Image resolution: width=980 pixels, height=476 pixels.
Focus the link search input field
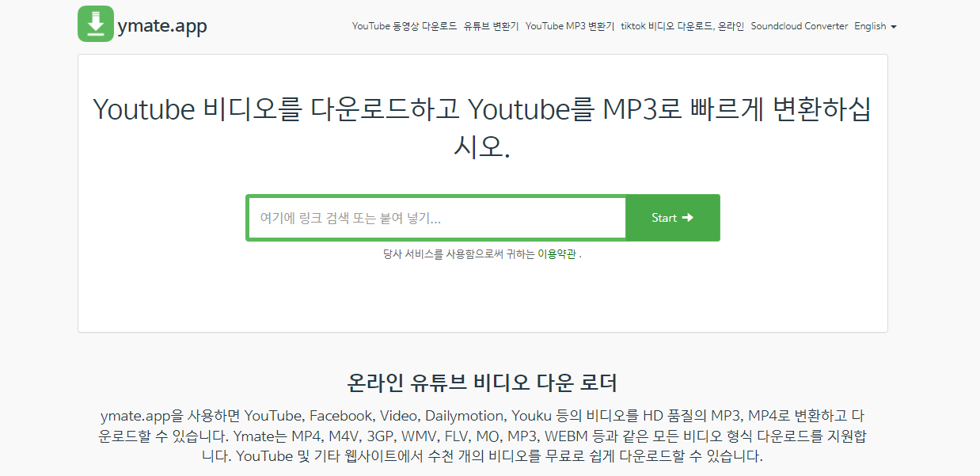(438, 218)
